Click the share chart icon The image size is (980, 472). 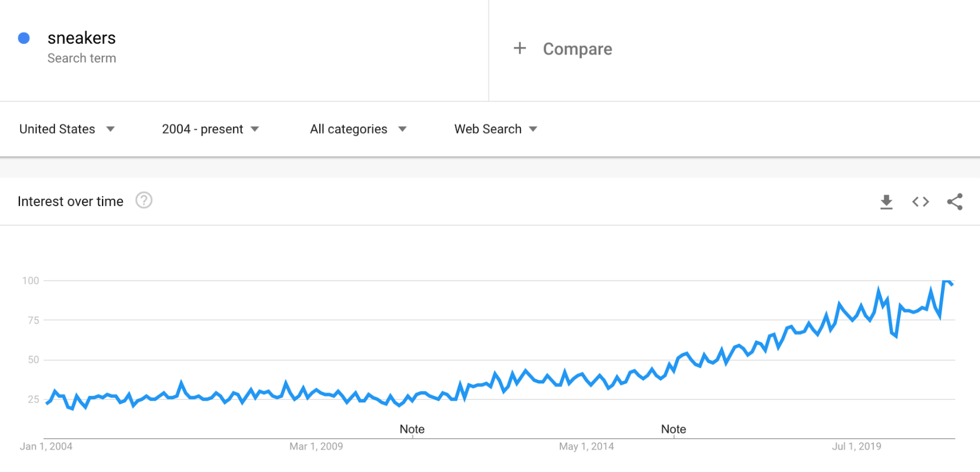[955, 202]
